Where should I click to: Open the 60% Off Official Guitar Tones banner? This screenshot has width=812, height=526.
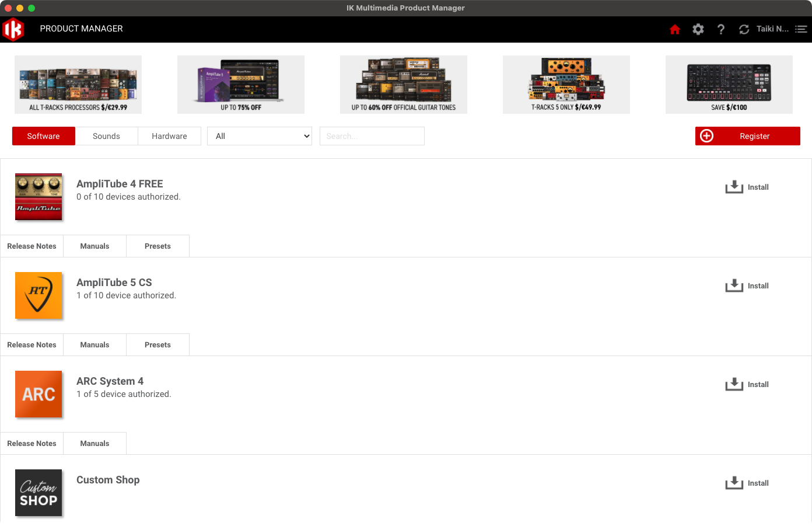click(404, 85)
